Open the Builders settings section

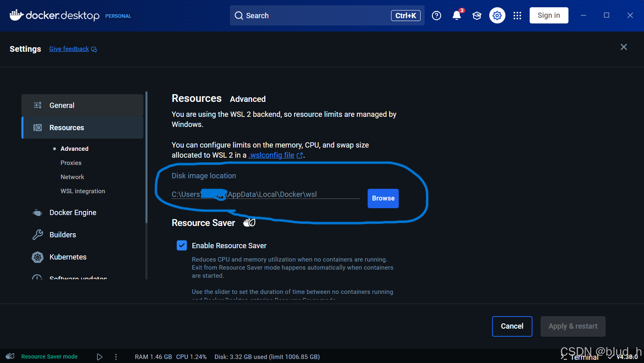[x=63, y=235]
